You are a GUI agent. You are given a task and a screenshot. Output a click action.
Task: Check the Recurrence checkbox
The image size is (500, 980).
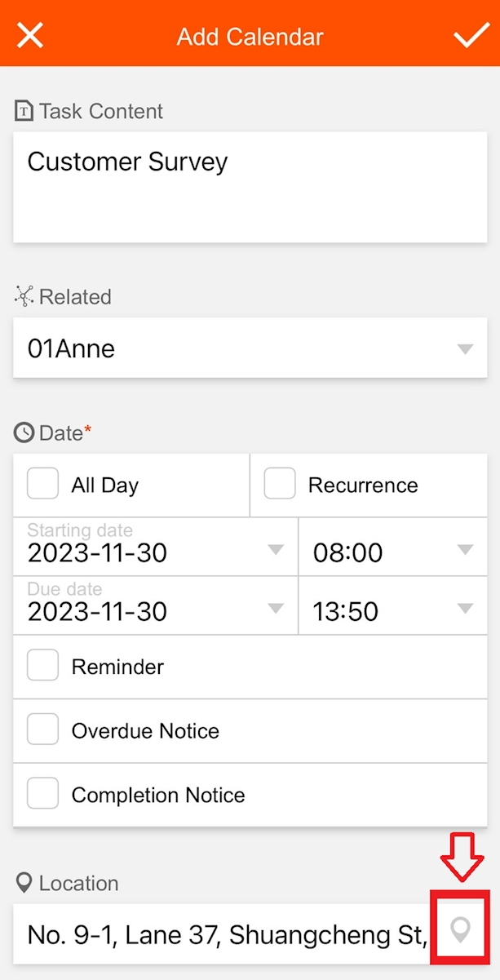[x=280, y=484]
